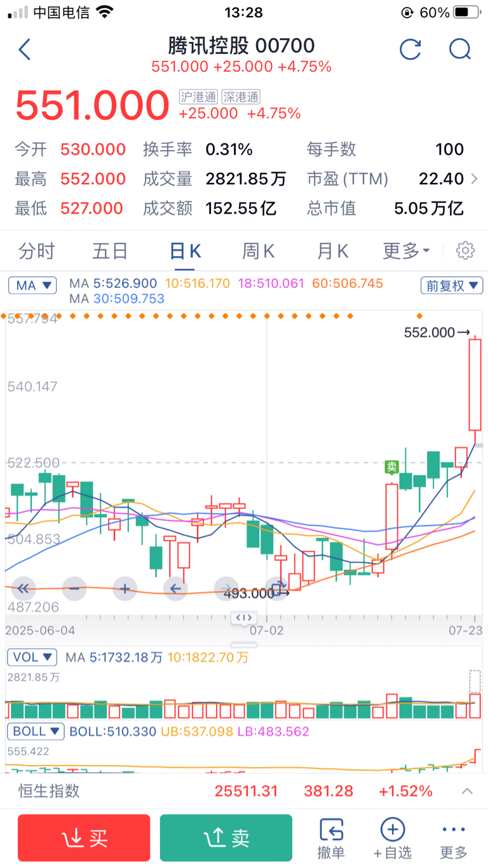Tap 最低 value 527.000
Screen dimensions: 488x868
[x=93, y=208]
